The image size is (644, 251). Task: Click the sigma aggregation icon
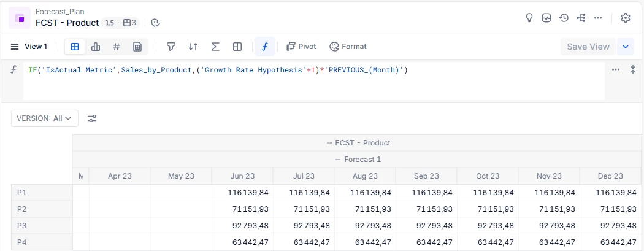coord(215,47)
